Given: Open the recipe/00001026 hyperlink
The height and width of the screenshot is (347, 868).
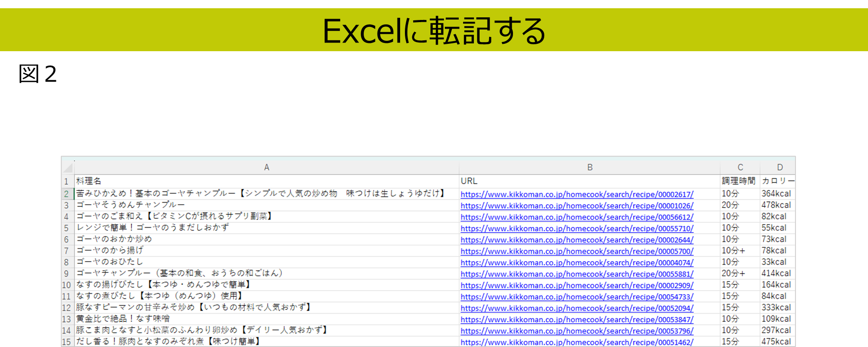Looking at the screenshot, I should click(x=577, y=206).
